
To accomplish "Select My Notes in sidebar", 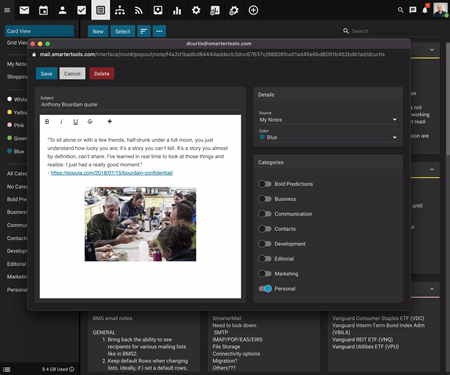I will pyautogui.click(x=17, y=64).
